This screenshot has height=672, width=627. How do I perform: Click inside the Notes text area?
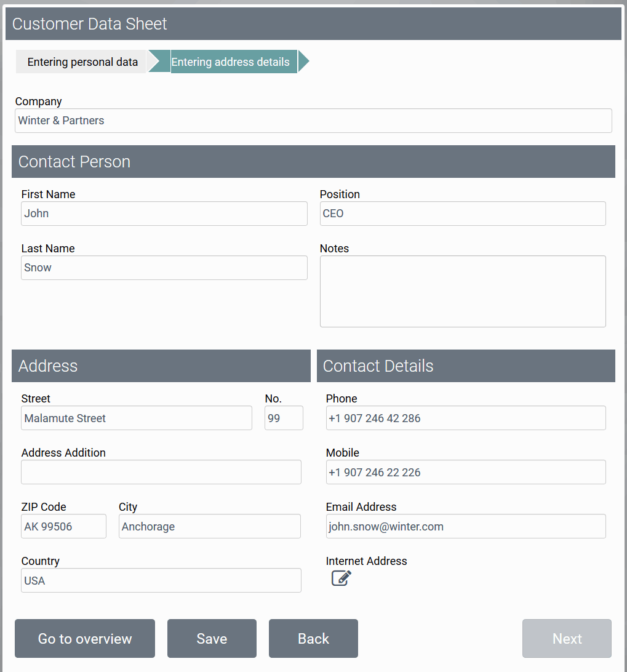(x=463, y=291)
